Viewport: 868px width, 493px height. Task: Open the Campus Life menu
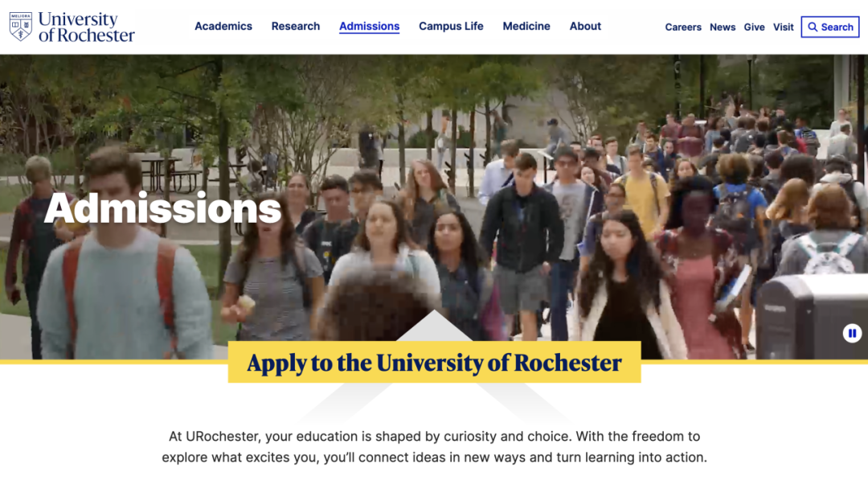tap(451, 26)
